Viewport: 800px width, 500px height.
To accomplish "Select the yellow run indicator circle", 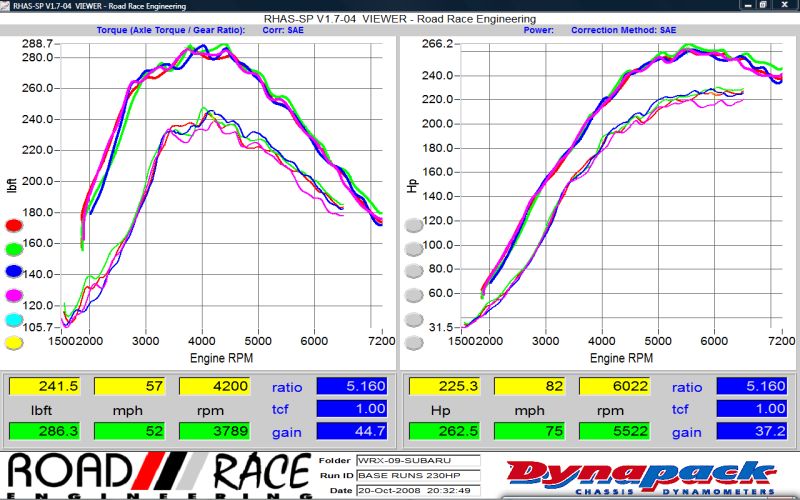I will point(13,343).
